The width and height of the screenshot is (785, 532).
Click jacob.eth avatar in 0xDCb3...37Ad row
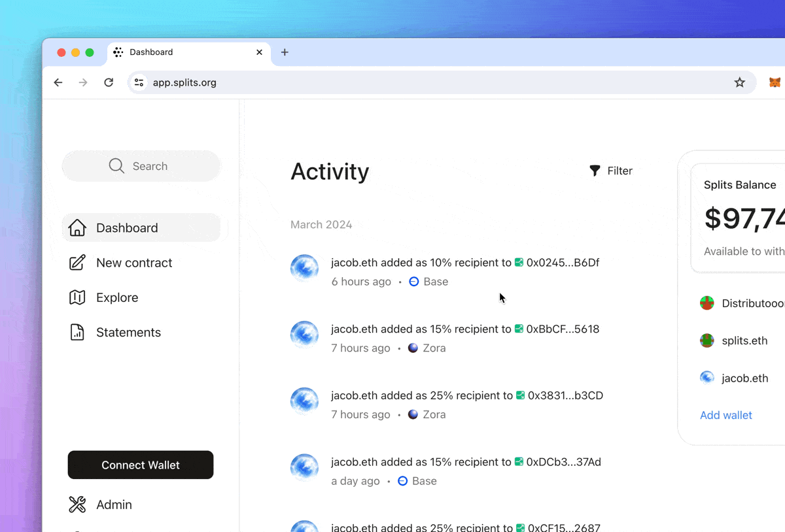pos(304,468)
